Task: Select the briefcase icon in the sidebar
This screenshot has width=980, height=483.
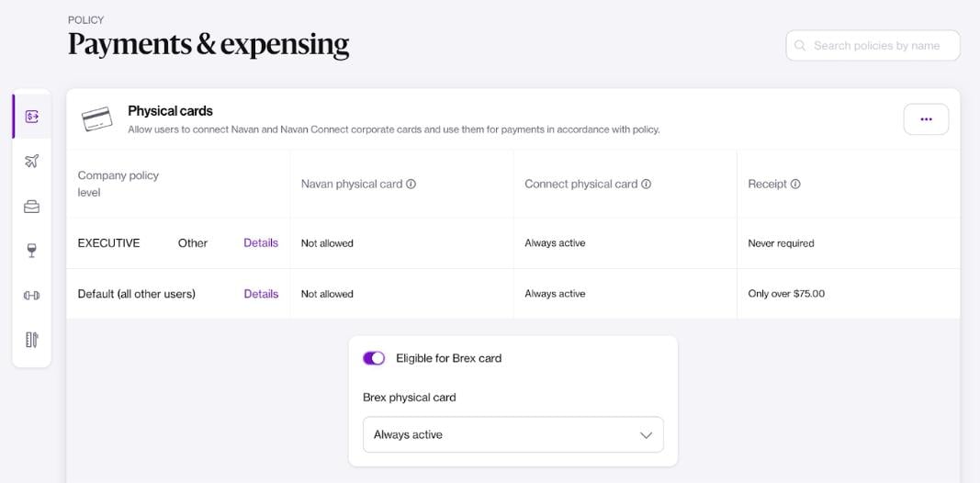Action: [31, 207]
